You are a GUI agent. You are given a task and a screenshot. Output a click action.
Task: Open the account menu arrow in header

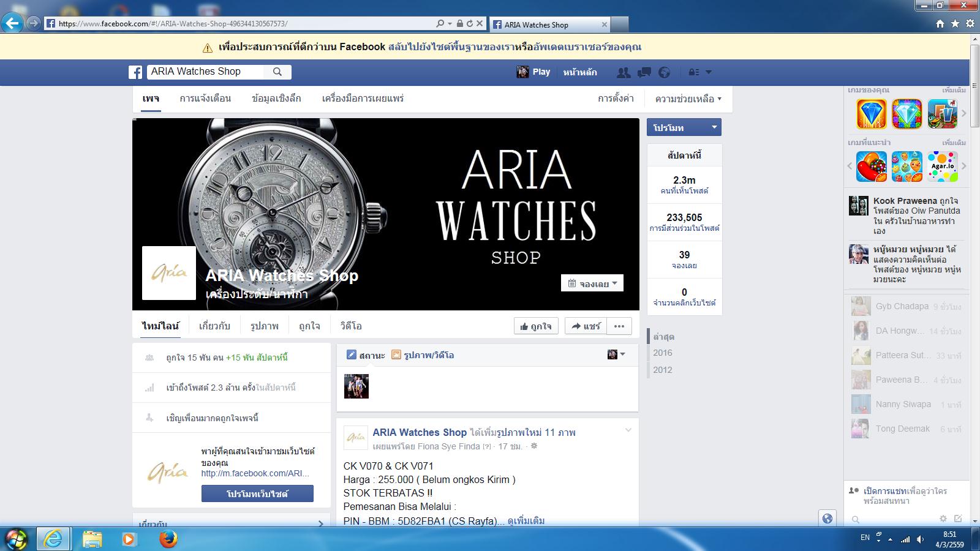tap(709, 72)
